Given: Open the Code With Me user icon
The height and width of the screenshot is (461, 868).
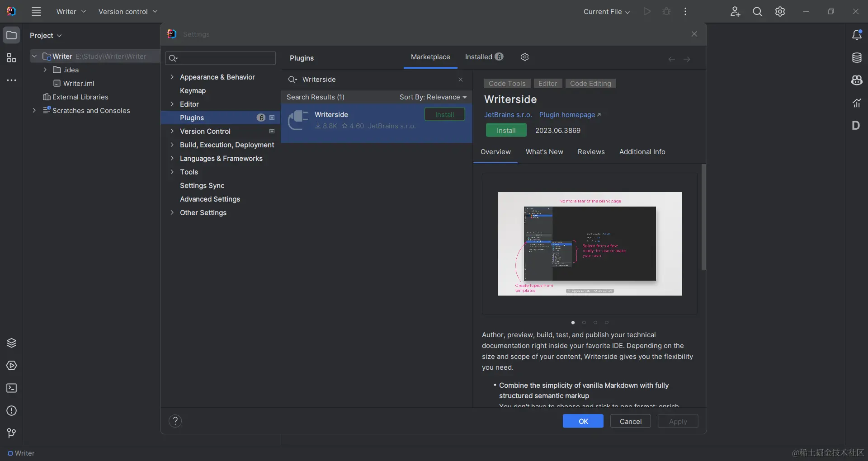Looking at the screenshot, I should coord(735,12).
